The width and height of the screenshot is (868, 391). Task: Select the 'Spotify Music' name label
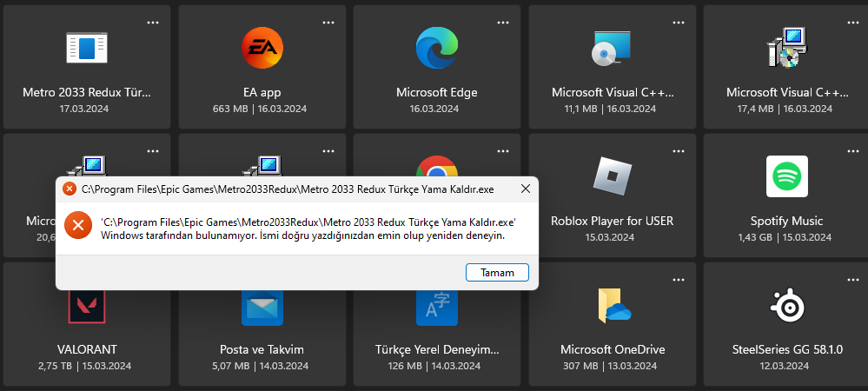(786, 221)
